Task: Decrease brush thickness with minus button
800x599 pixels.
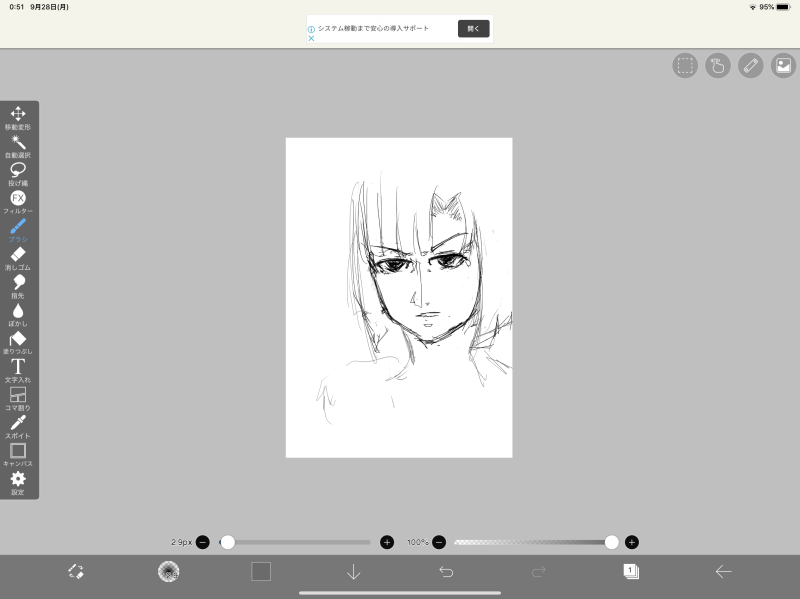Action: coord(203,542)
